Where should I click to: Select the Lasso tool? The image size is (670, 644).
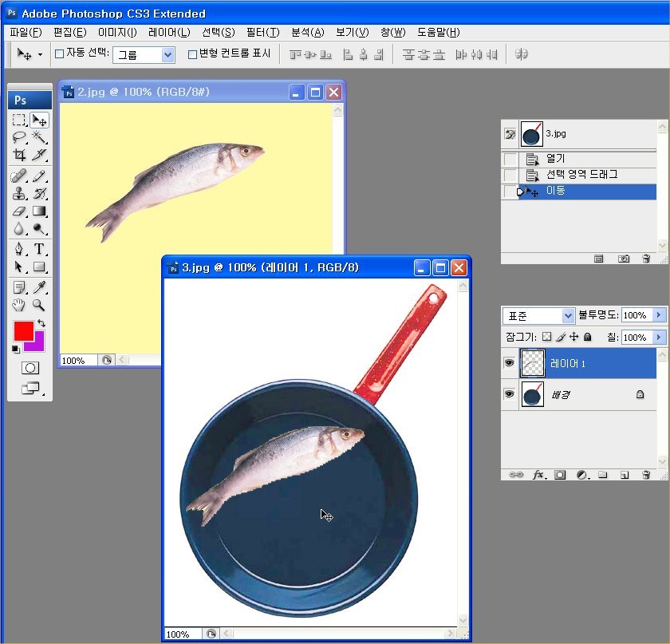[20, 137]
